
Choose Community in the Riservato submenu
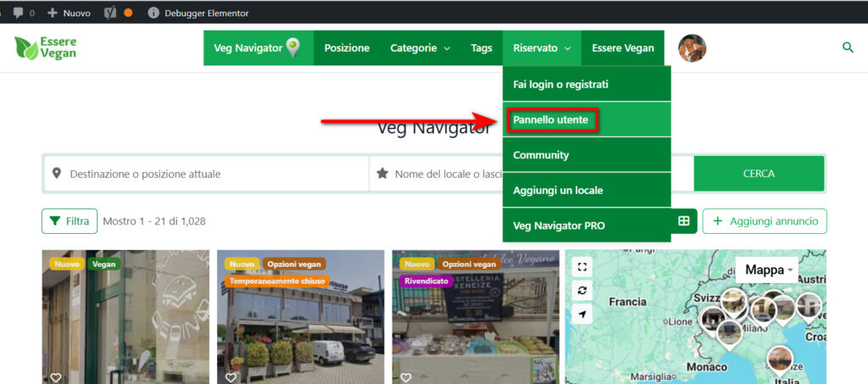(541, 155)
